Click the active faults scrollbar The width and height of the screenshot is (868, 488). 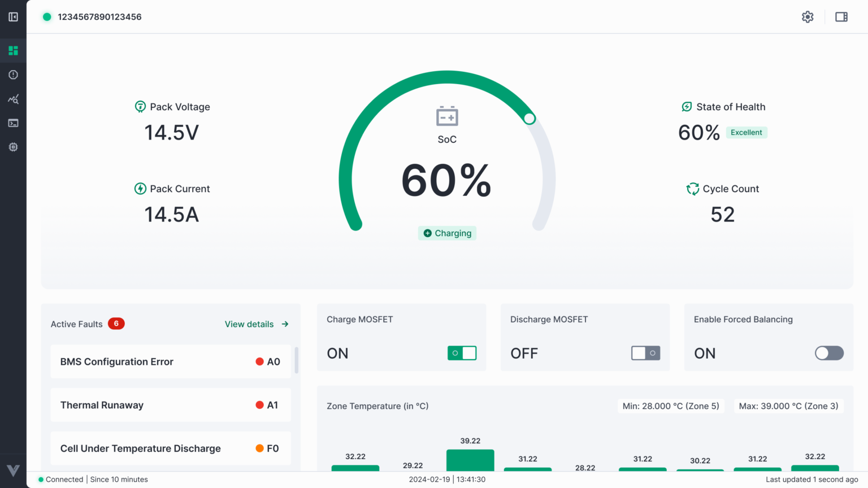point(297,360)
